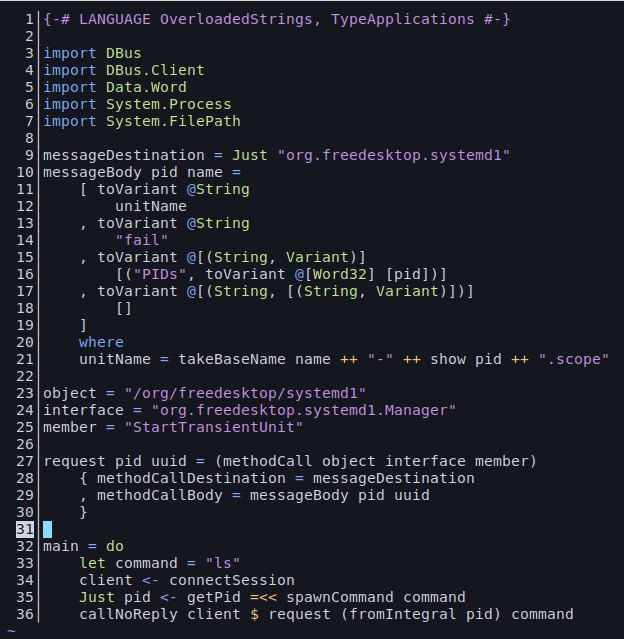Image resolution: width=624 pixels, height=639 pixels.
Task: Click line number 20 in the gutter
Action: coord(25,342)
